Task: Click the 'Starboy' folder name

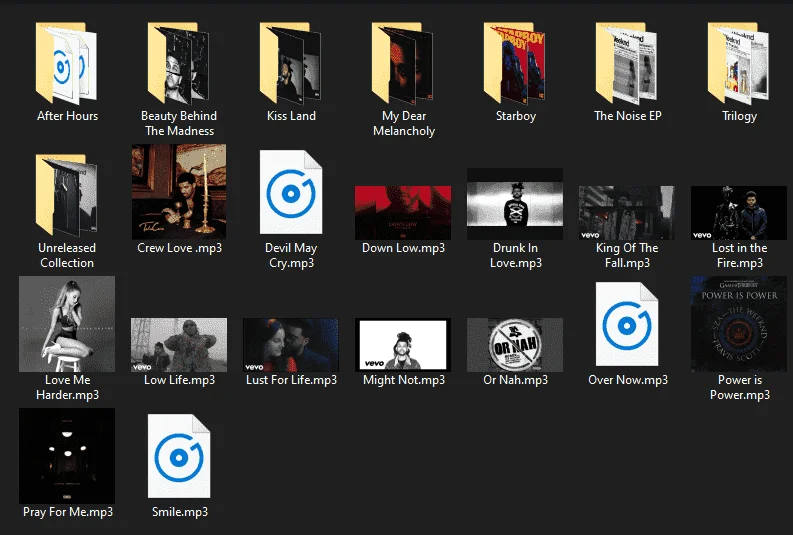Action: tap(516, 116)
